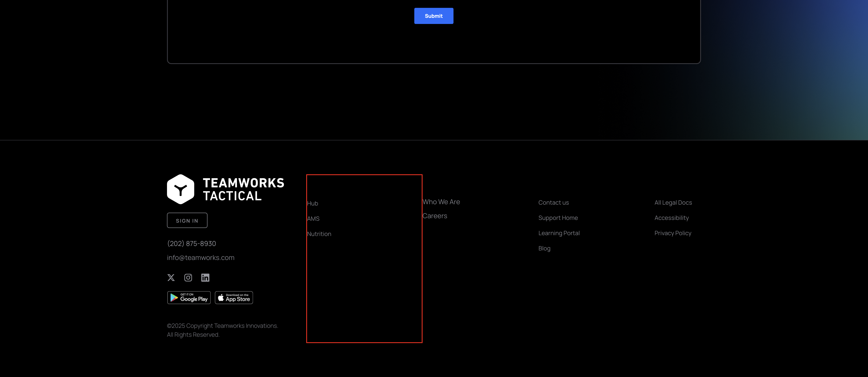Click the Teamworks Tactical logo
The height and width of the screenshot is (377, 868).
(x=225, y=189)
